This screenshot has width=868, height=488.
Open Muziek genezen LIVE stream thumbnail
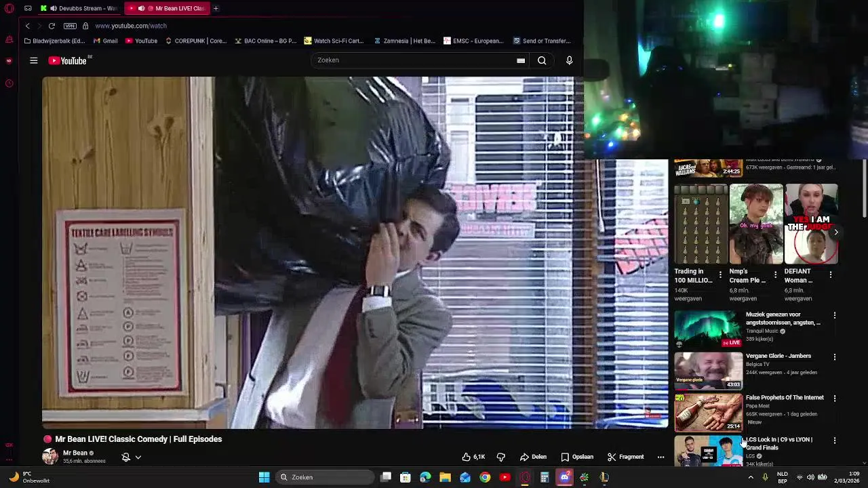(x=708, y=329)
